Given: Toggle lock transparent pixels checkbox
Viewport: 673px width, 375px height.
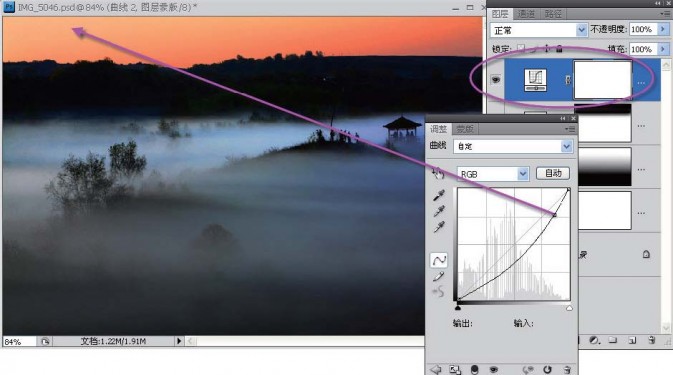Looking at the screenshot, I should tap(521, 48).
